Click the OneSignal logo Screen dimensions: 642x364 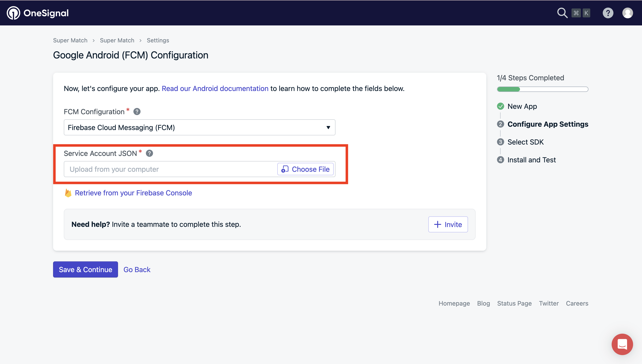coord(37,13)
